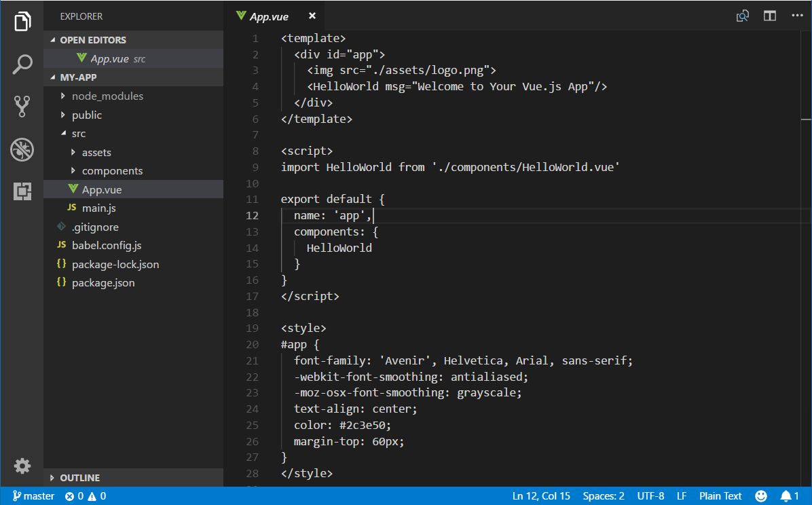Screen dimensions: 812x505
Task: Open the Source Control view icon
Action: click(x=22, y=106)
